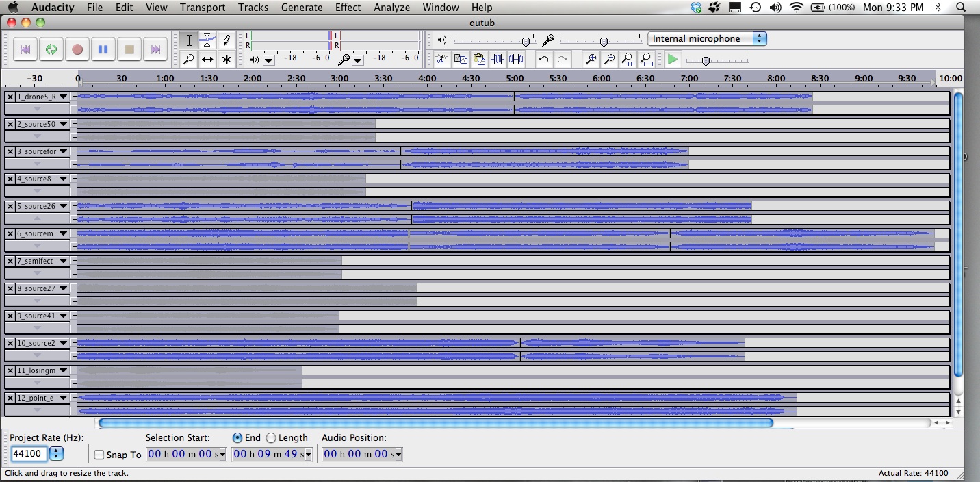Close track 11_losingm
Screen dimensions: 980x482
pyautogui.click(x=10, y=370)
